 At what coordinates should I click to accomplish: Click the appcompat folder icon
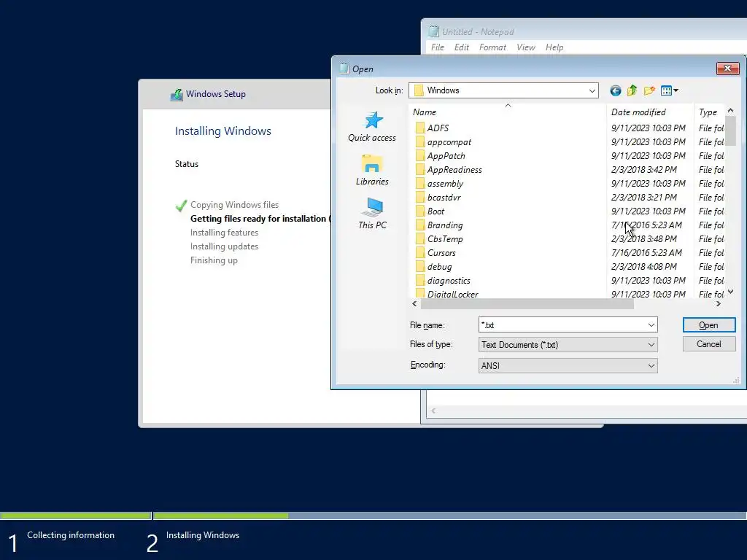click(419, 142)
